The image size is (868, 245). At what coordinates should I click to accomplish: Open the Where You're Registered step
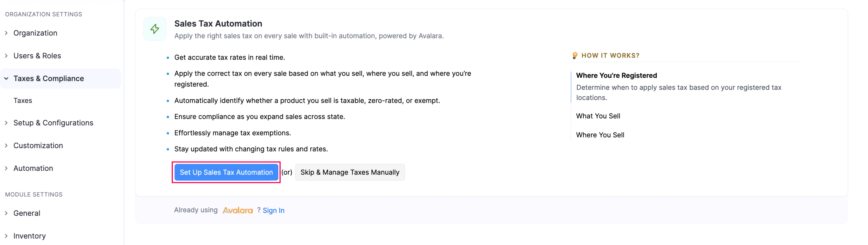pyautogui.click(x=617, y=75)
